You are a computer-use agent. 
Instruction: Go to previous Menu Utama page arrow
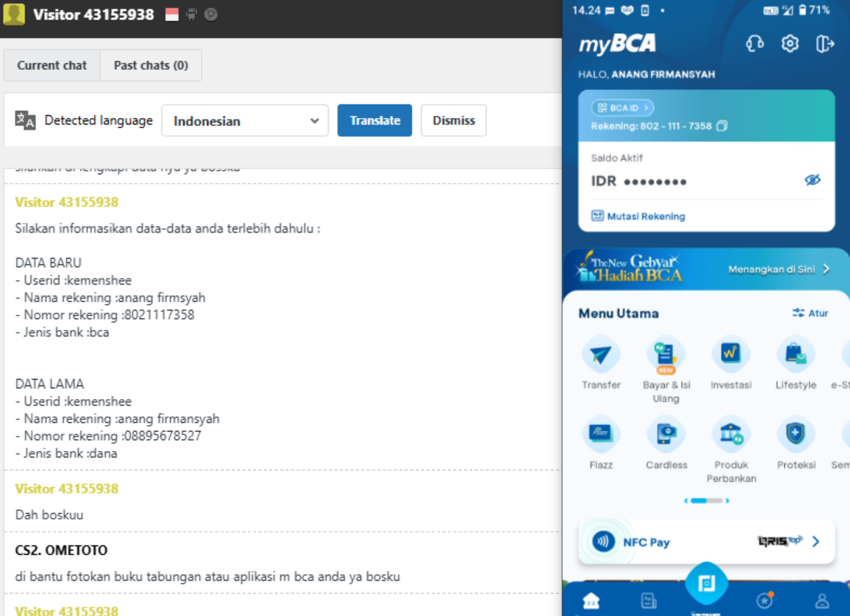686,501
